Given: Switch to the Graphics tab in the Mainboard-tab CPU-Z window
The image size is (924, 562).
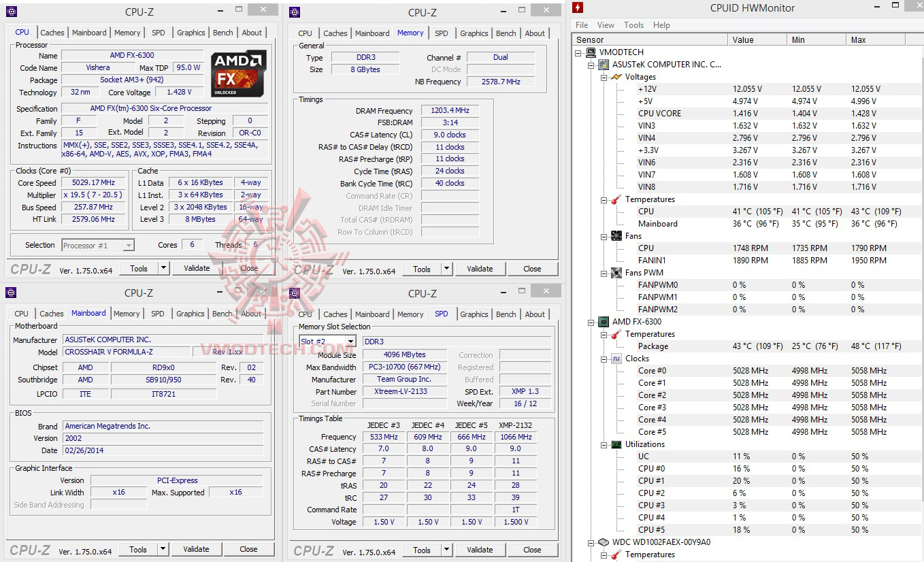Looking at the screenshot, I should coord(191,314).
